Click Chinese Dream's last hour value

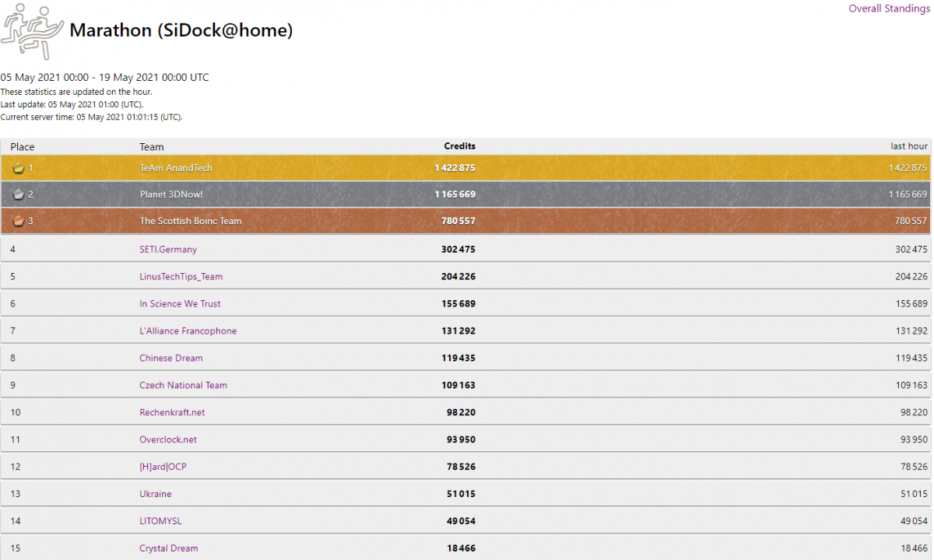click(911, 359)
